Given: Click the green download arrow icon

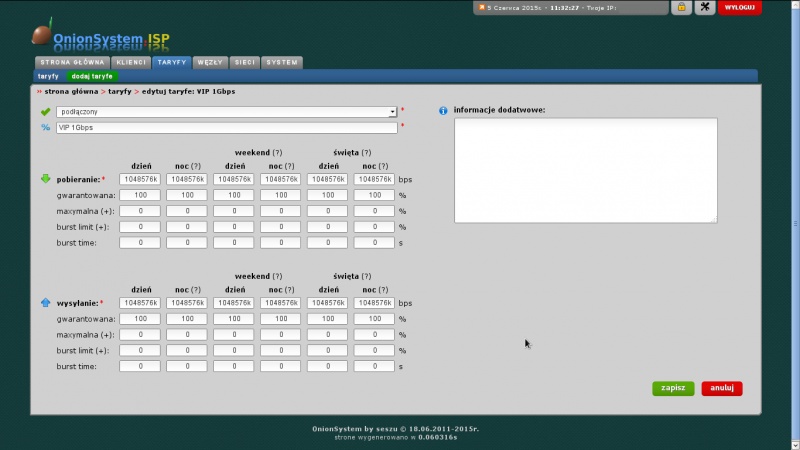Looking at the screenshot, I should tap(45, 179).
